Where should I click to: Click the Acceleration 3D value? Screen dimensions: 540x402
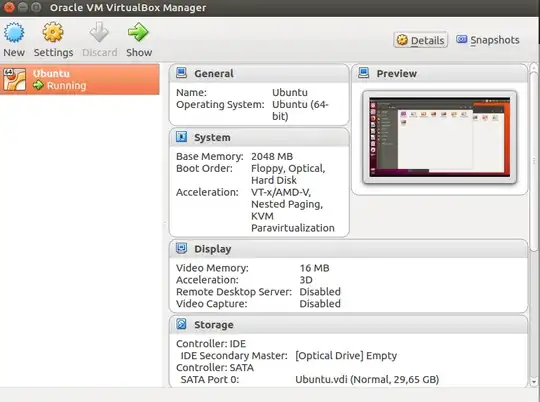coord(306,280)
